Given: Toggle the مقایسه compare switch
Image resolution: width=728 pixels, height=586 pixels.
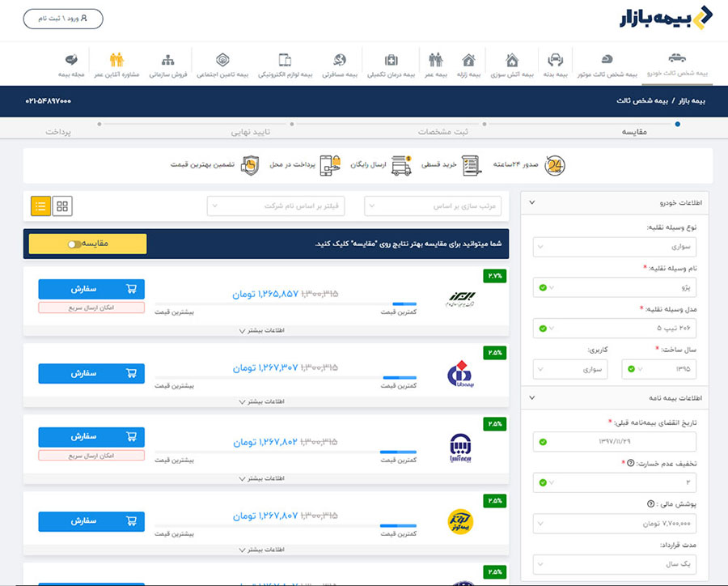Looking at the screenshot, I should 75,244.
